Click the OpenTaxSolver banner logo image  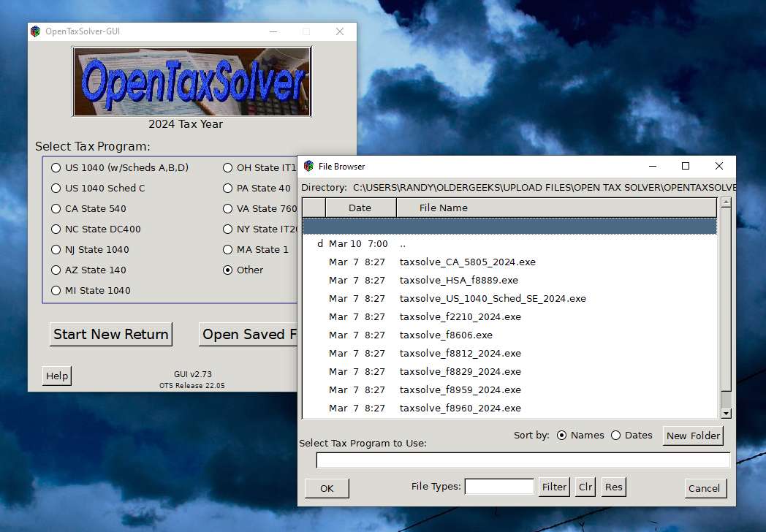point(191,81)
